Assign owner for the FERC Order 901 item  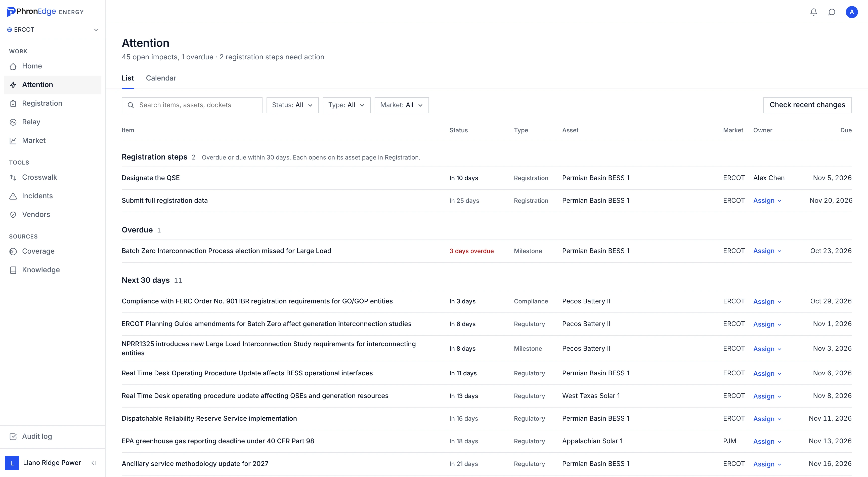(x=767, y=301)
